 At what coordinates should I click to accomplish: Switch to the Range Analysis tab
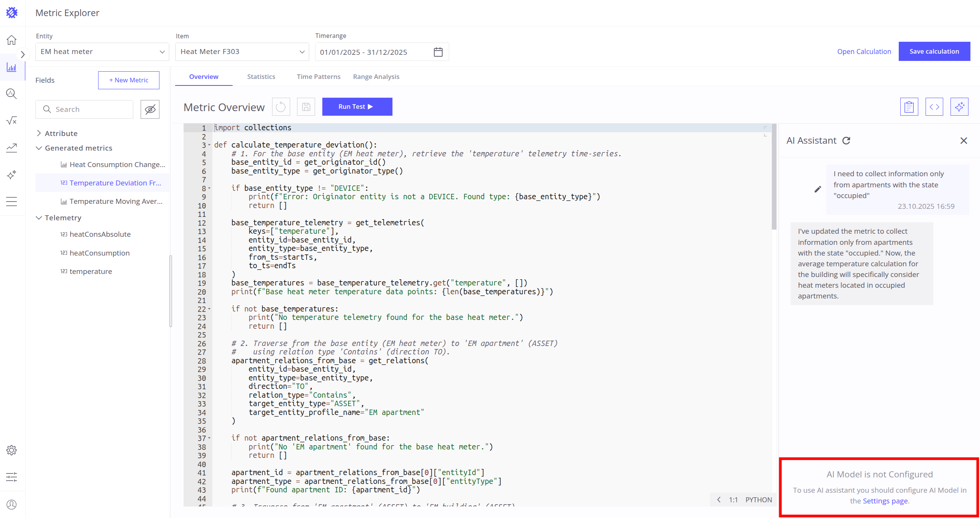(376, 77)
